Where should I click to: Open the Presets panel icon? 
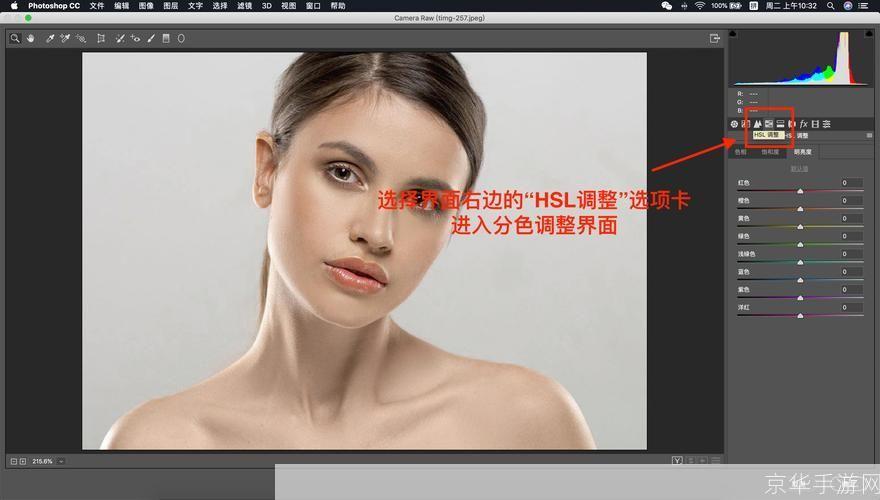point(827,124)
